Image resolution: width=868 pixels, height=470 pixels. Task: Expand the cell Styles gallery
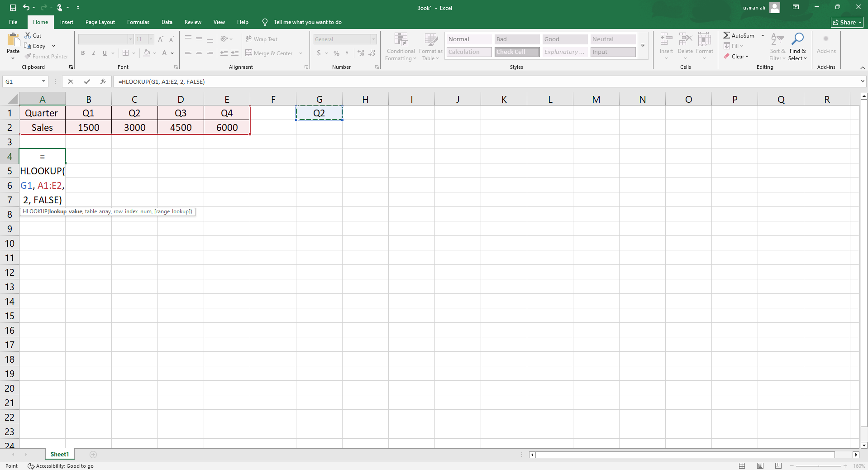pos(643,45)
